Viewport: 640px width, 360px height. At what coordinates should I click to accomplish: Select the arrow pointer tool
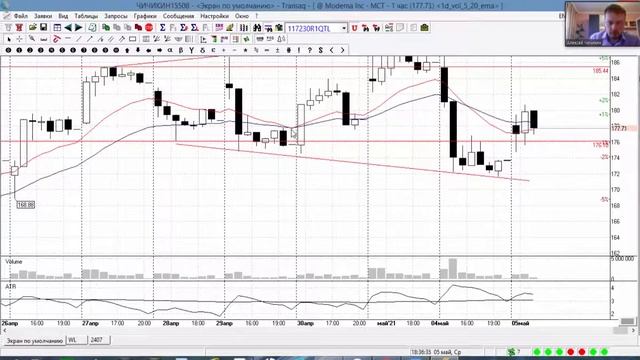(9, 39)
